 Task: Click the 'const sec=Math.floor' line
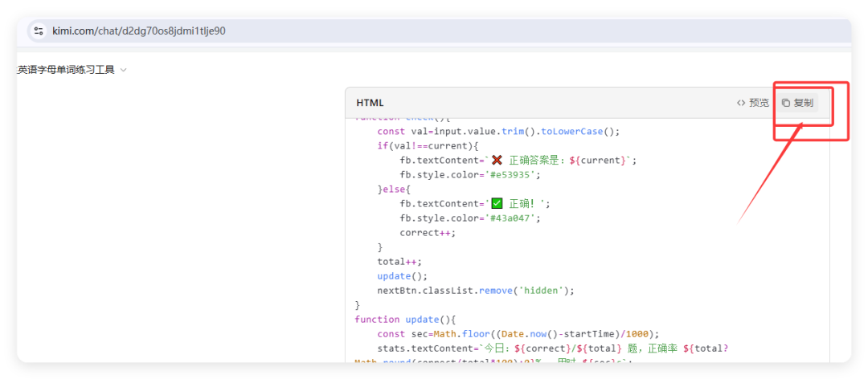pos(518,333)
